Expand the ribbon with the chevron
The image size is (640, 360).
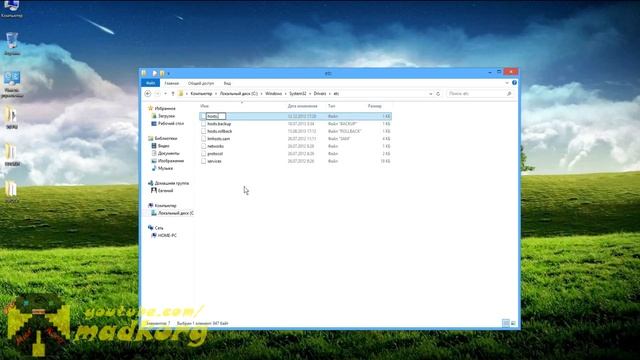[507, 83]
